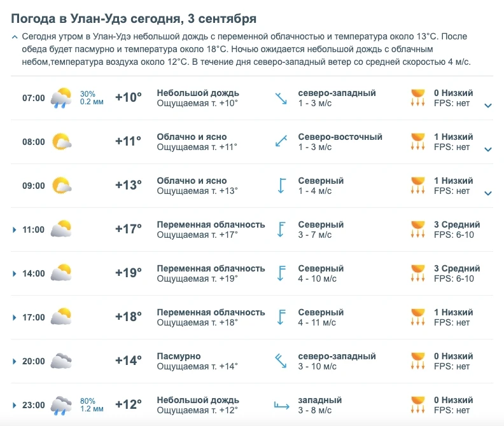The width and height of the screenshot is (504, 426).
Task: Expand the 11:00 forecast row triangle
Action: pos(14,230)
